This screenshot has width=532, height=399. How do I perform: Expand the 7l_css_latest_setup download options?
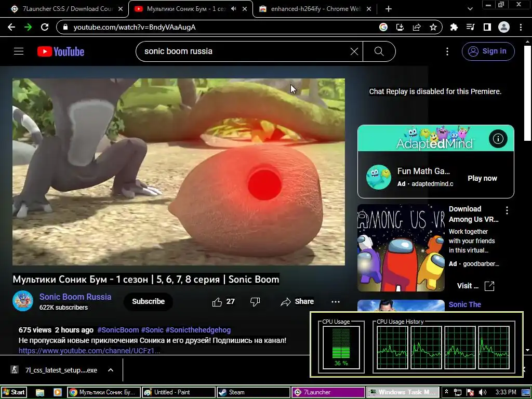tap(111, 370)
